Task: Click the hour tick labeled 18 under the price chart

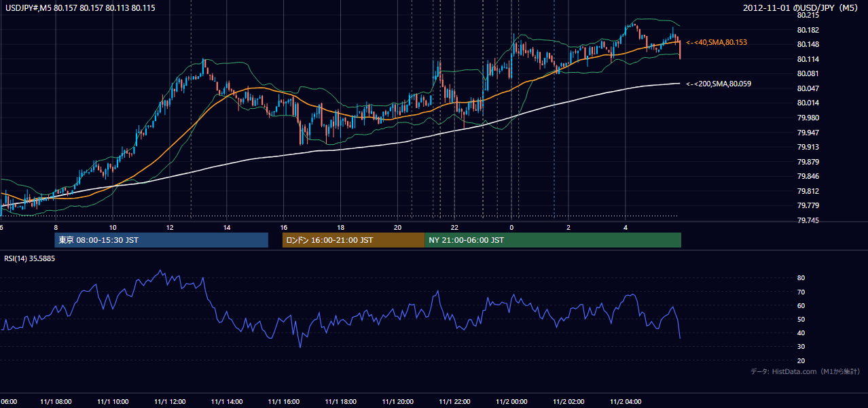Action: point(341,227)
